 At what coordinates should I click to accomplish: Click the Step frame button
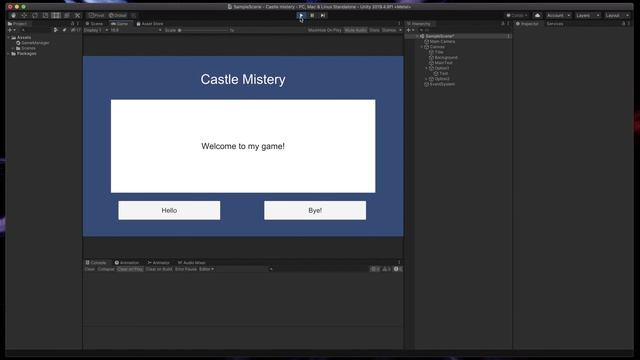[x=323, y=16]
